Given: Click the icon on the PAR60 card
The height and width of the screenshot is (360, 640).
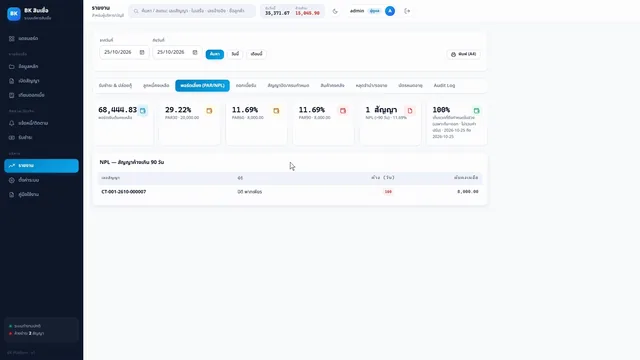Looking at the screenshot, I should (x=276, y=111).
